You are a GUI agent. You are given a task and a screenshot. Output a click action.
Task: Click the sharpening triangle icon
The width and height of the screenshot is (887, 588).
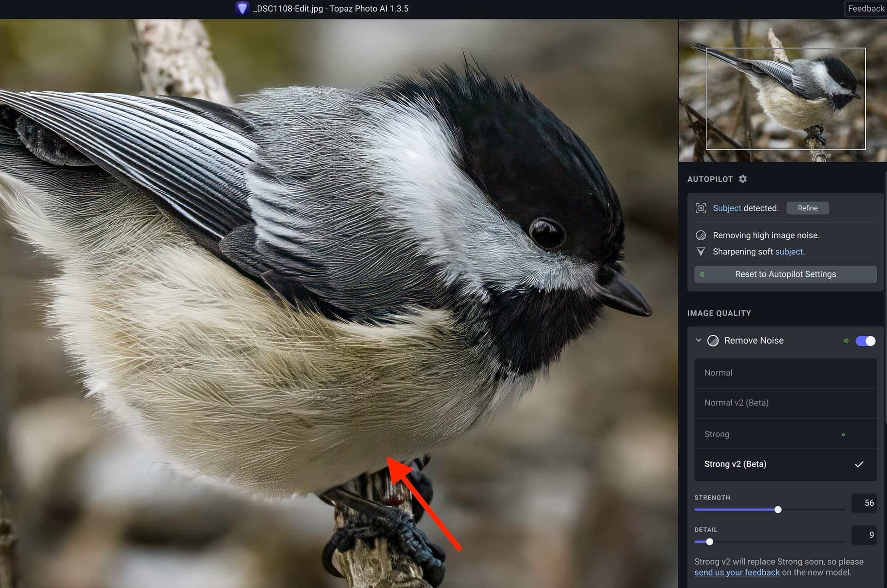[x=700, y=252]
